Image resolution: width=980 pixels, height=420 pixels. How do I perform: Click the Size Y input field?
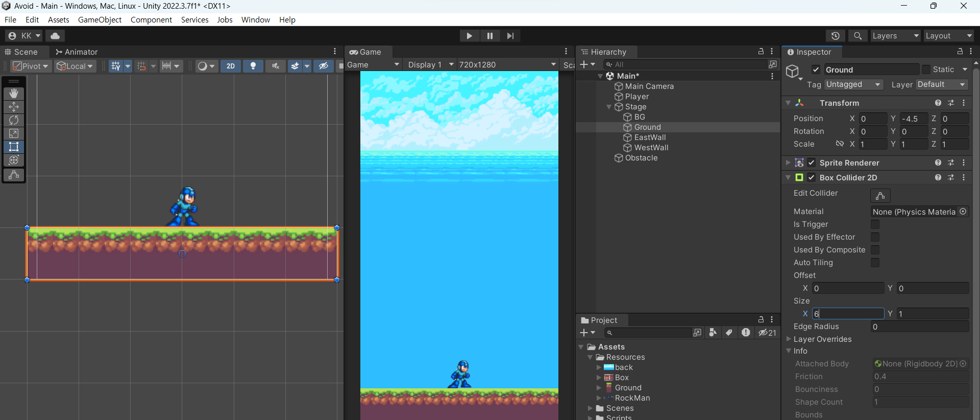click(x=933, y=314)
